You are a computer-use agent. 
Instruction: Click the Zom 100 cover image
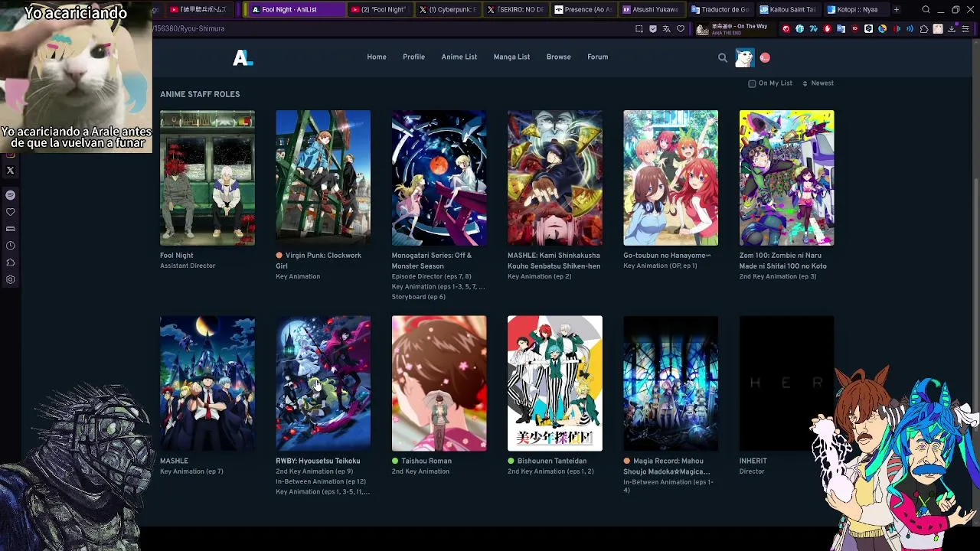pos(787,178)
